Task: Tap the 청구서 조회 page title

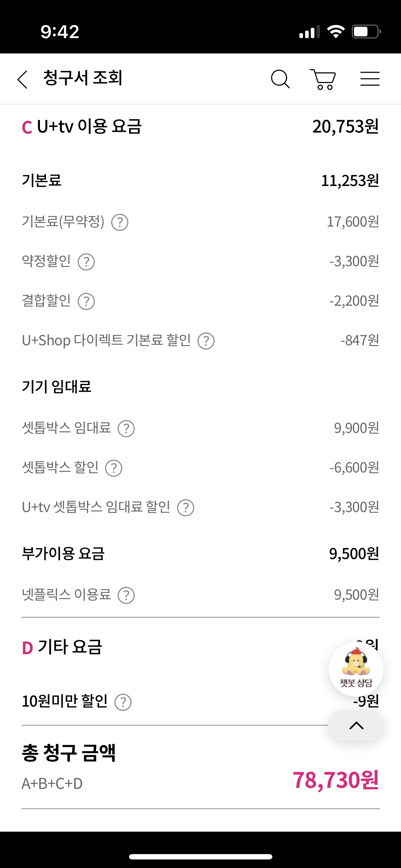Action: pyautogui.click(x=83, y=78)
